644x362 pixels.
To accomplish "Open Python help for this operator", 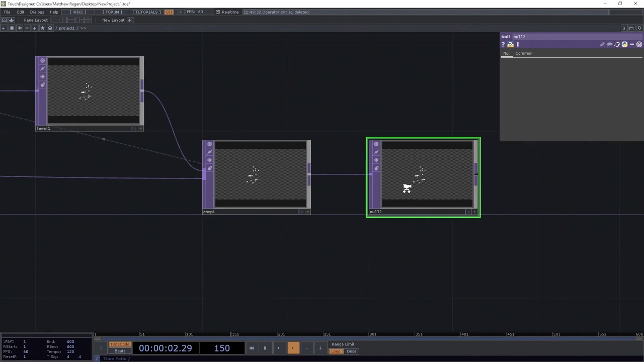I will (510, 45).
